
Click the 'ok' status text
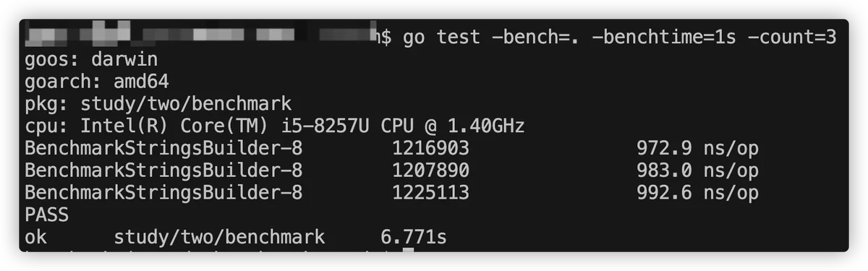point(35,238)
